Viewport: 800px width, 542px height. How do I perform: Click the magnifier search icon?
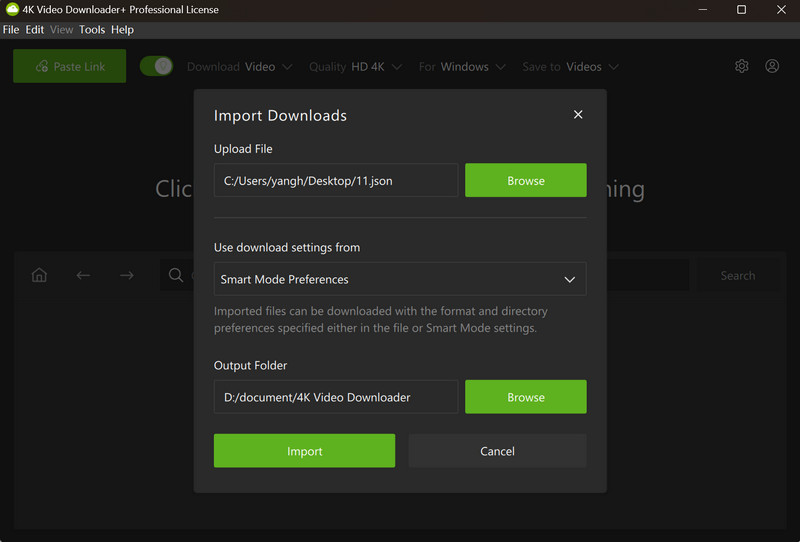click(176, 275)
